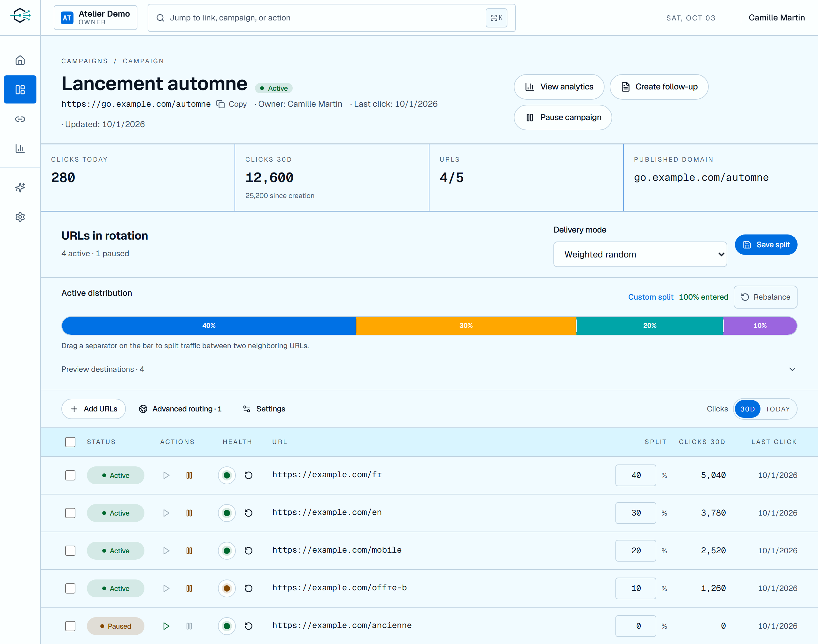Viewport: 818px width, 644px height.
Task: Click the health indicator for example.com/offre-b
Action: [227, 588]
